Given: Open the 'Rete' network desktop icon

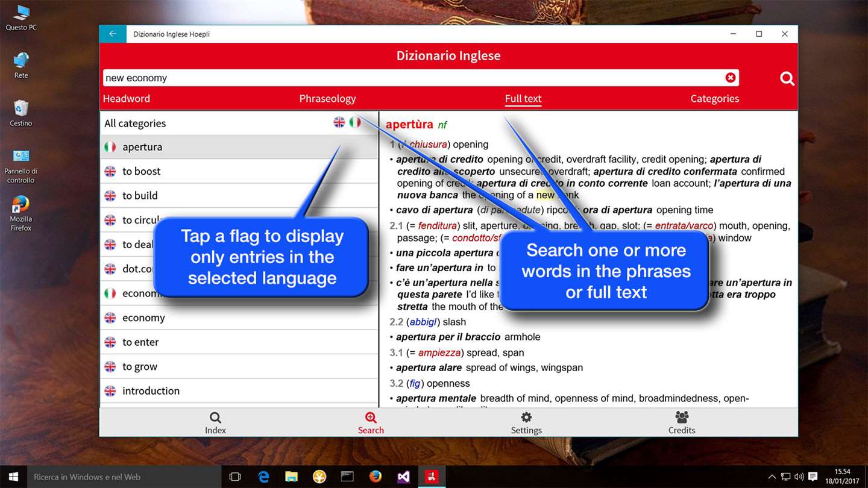Looking at the screenshot, I should click(x=21, y=66).
